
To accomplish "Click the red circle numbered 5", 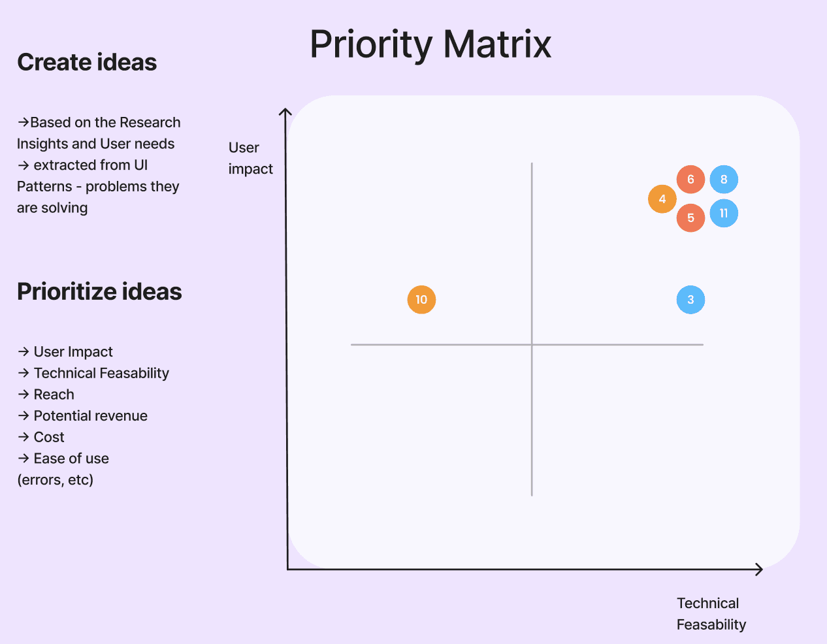I will [x=690, y=218].
